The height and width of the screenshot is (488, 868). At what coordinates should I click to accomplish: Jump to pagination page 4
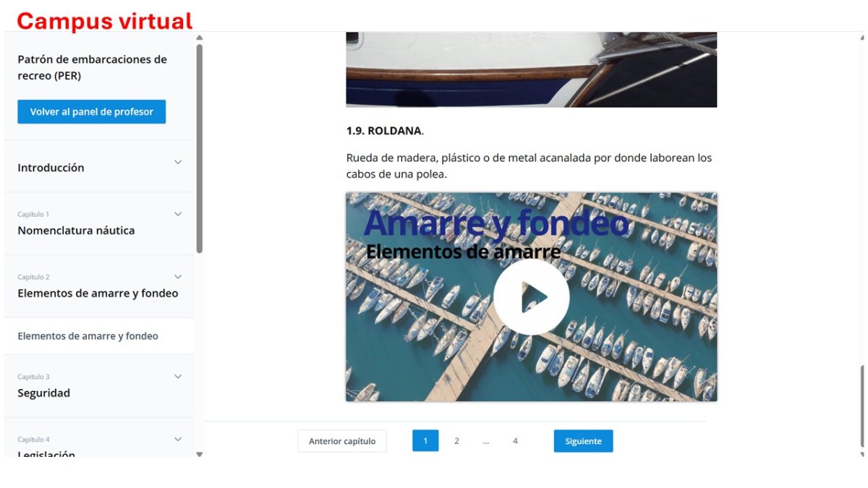point(515,441)
